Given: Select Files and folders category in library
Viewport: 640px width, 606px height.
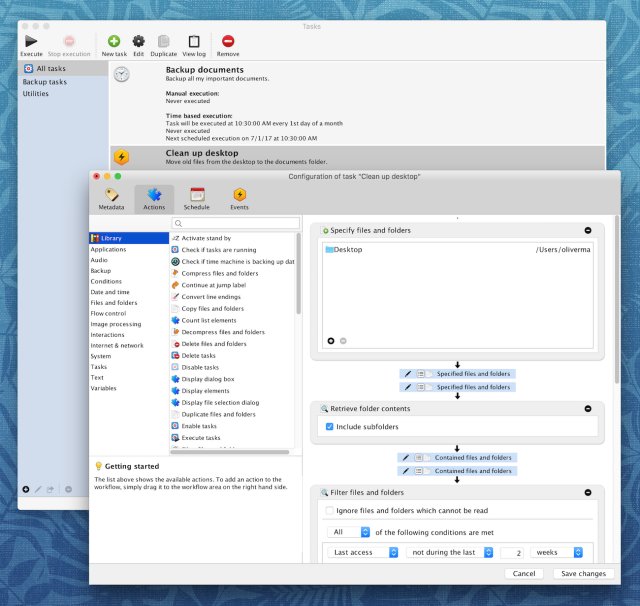Looking at the screenshot, I should 114,302.
